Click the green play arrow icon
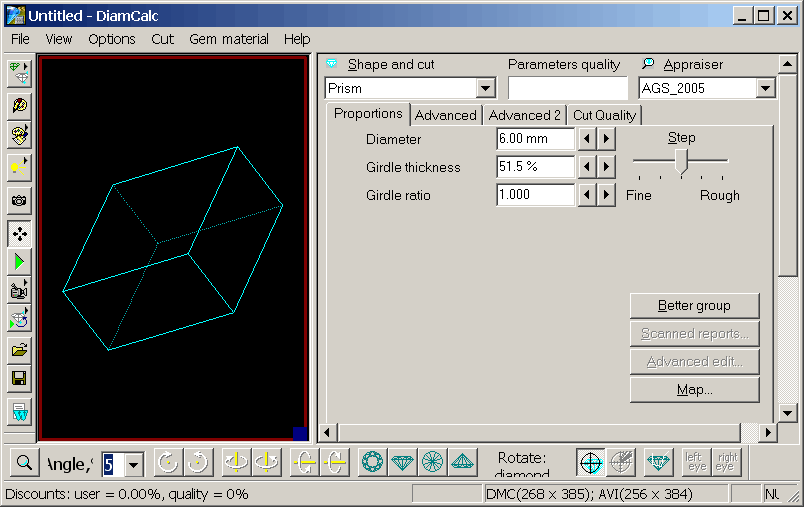Image resolution: width=804 pixels, height=507 pixels. tap(19, 262)
